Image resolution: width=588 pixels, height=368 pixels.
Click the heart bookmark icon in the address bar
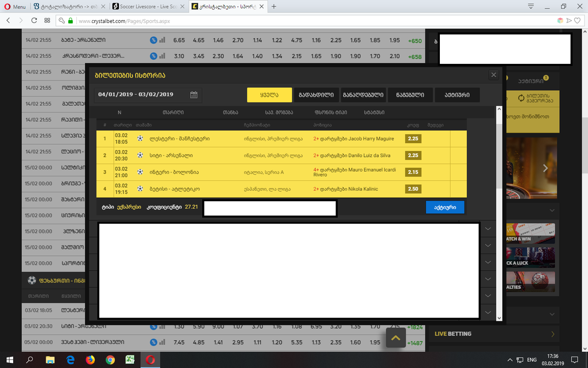click(x=578, y=21)
